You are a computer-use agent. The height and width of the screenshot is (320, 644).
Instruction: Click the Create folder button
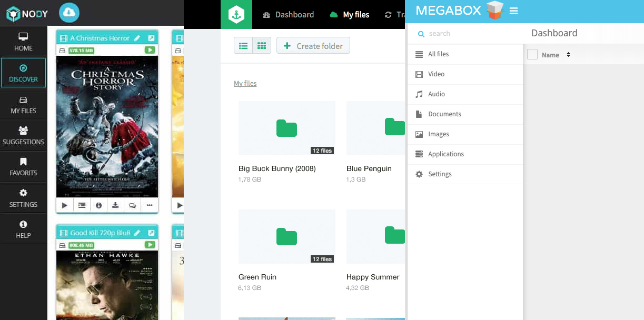pyautogui.click(x=313, y=46)
